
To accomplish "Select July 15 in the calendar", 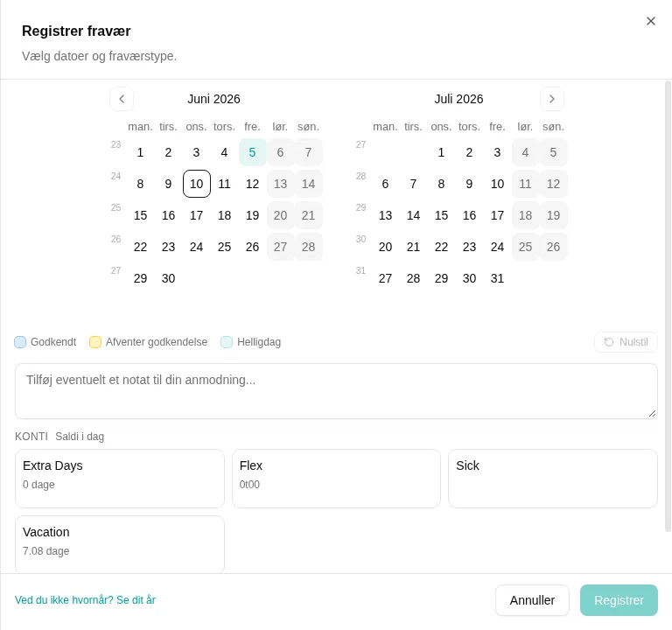I will pyautogui.click(x=441, y=215).
